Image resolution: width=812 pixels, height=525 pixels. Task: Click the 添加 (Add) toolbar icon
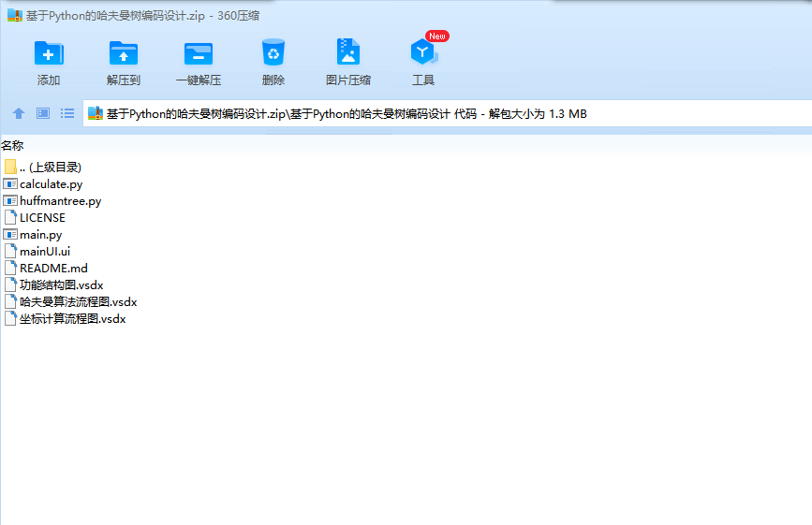coord(49,53)
